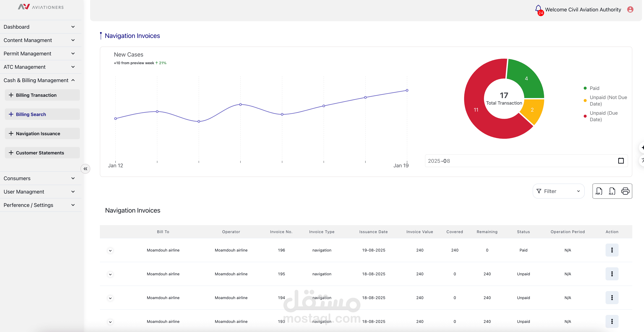Expand the ATC Management chevron
This screenshot has height=332, width=644.
[73, 67]
